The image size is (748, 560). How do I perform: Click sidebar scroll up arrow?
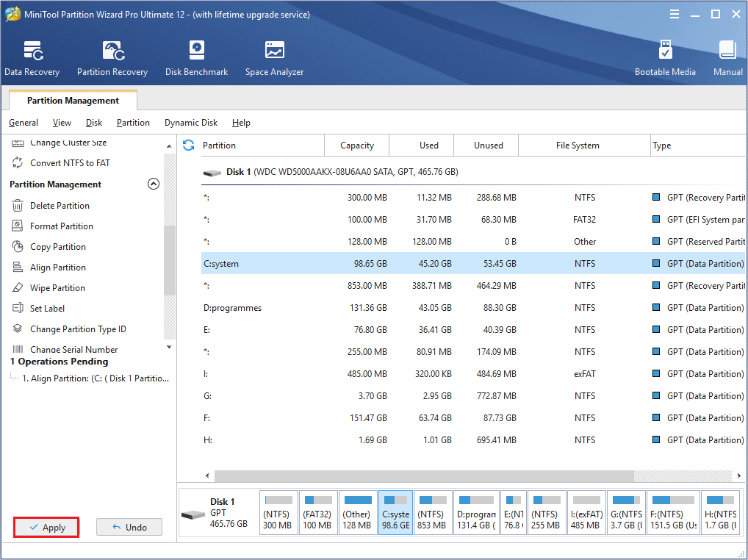[x=169, y=146]
